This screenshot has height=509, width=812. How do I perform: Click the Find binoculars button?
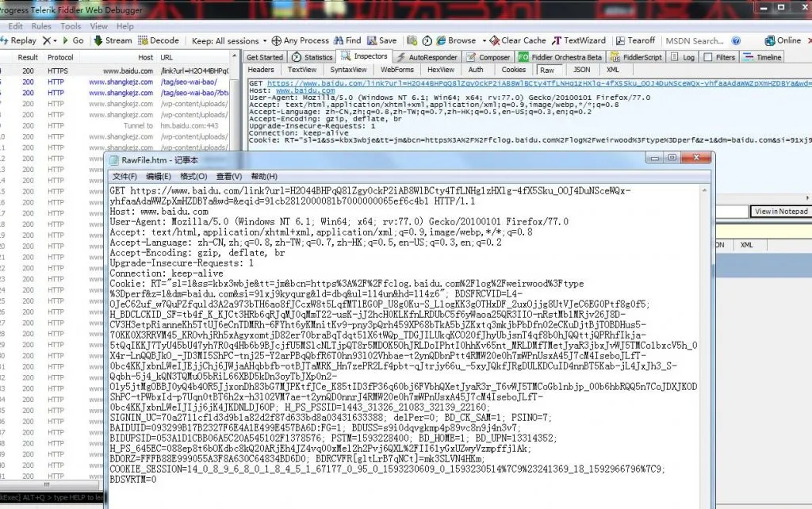click(x=347, y=40)
